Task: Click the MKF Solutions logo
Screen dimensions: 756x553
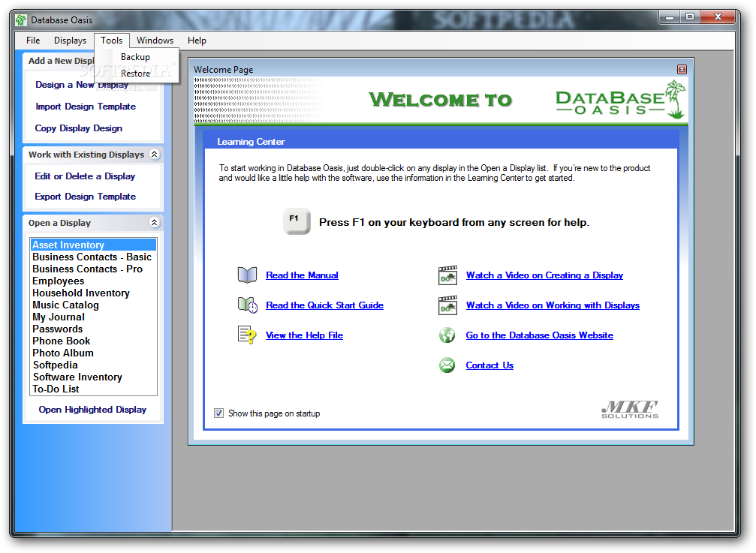Action: (x=630, y=409)
